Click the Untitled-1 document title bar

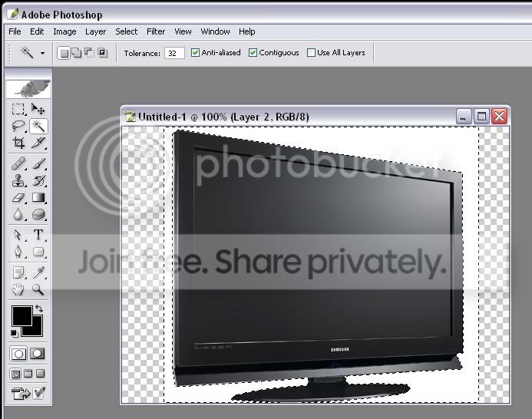click(x=316, y=117)
